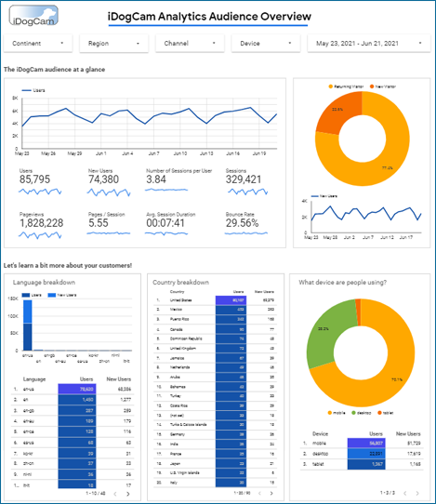Go to previous page of Country table
Viewport: 436px width, 504px height.
259,493
